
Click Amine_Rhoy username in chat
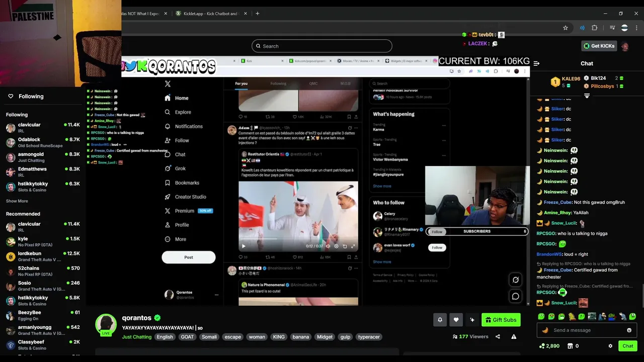pos(557,213)
